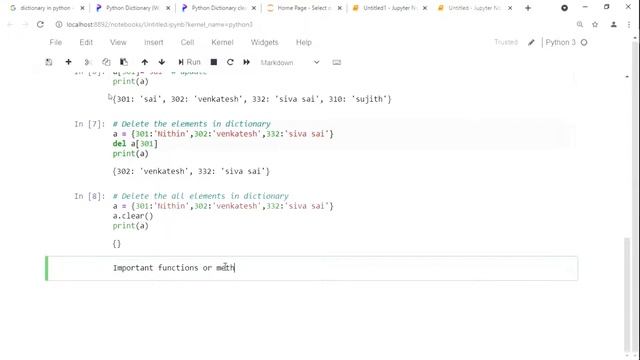Image resolution: width=640 pixels, height=360 pixels.
Task: Open the Widgets menu
Action: point(264,42)
